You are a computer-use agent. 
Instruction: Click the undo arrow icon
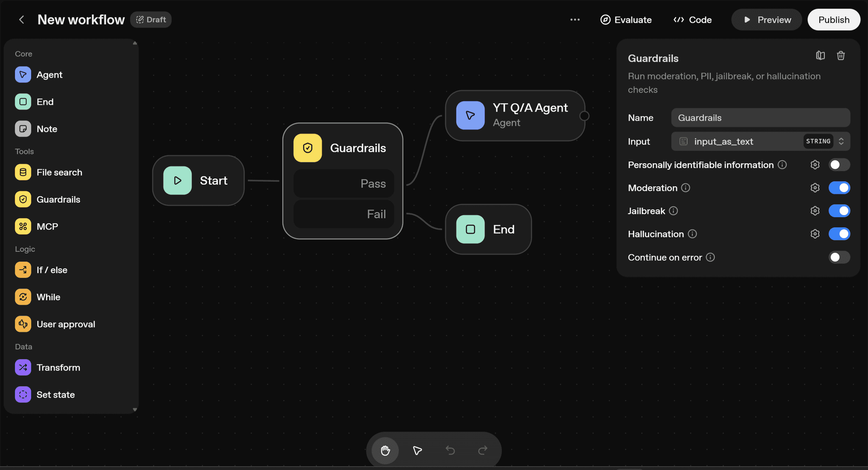tap(450, 450)
